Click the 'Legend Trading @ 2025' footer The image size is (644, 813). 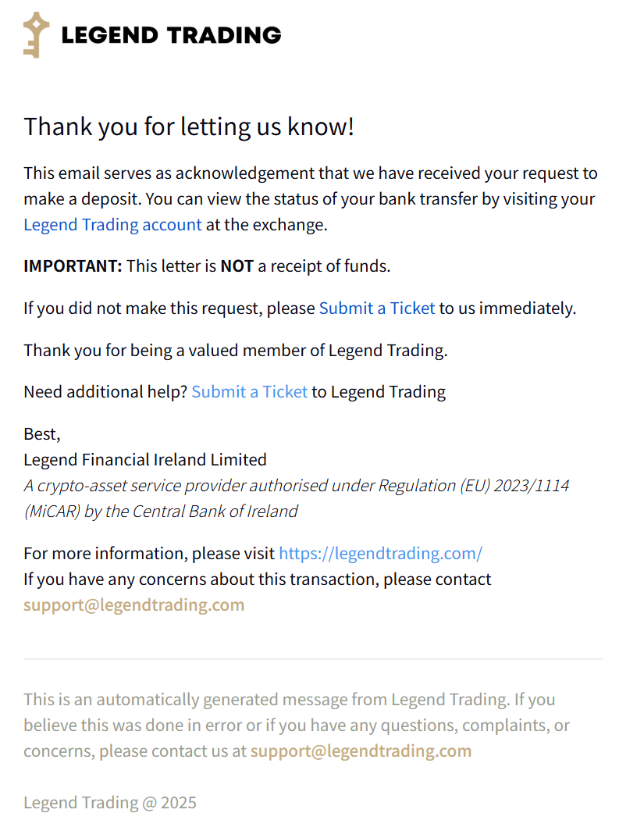coord(110,802)
